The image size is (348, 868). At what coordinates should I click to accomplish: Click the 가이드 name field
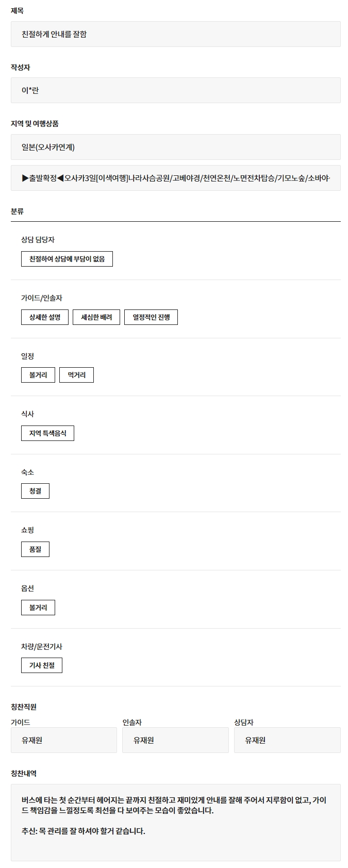click(64, 740)
